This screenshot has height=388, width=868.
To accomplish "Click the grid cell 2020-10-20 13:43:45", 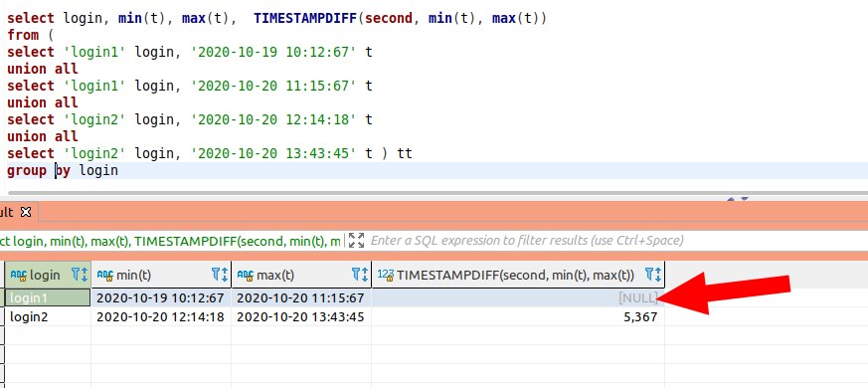I will tap(301, 317).
